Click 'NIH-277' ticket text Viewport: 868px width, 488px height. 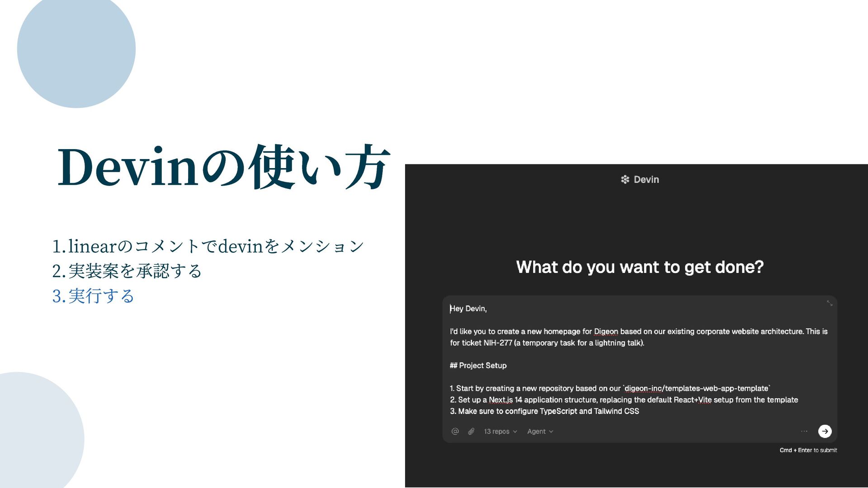coord(498,343)
